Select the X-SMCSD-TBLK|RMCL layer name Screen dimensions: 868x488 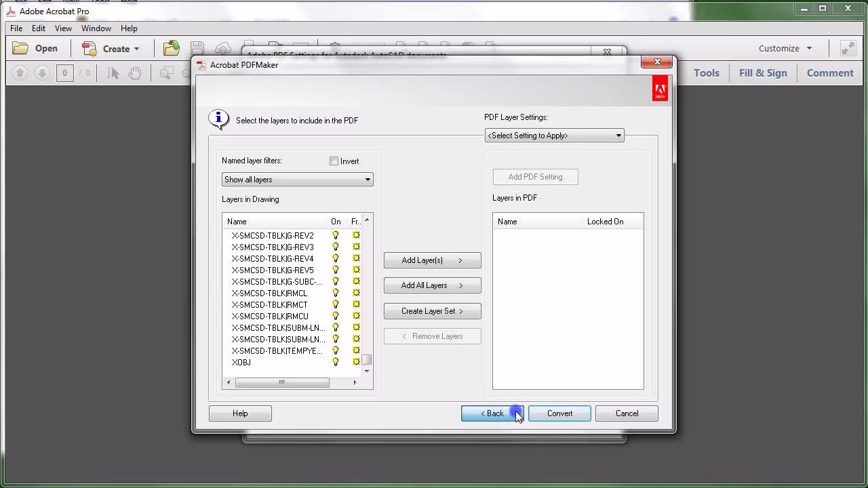[269, 293]
